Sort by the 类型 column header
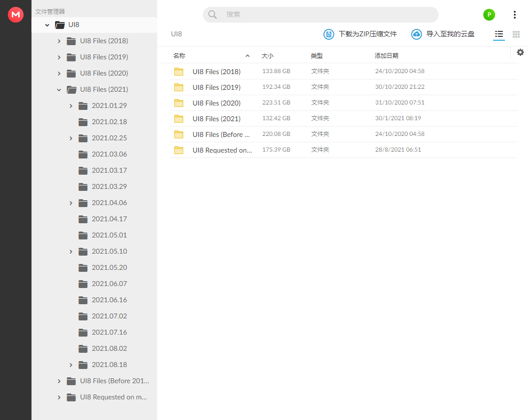The image size is (528, 420). coord(316,55)
